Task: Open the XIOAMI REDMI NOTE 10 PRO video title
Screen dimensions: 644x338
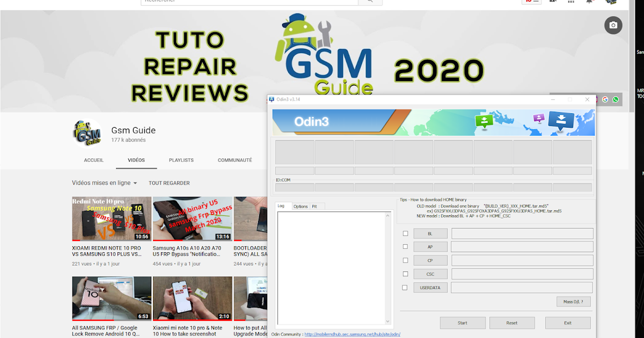Action: 107,251
